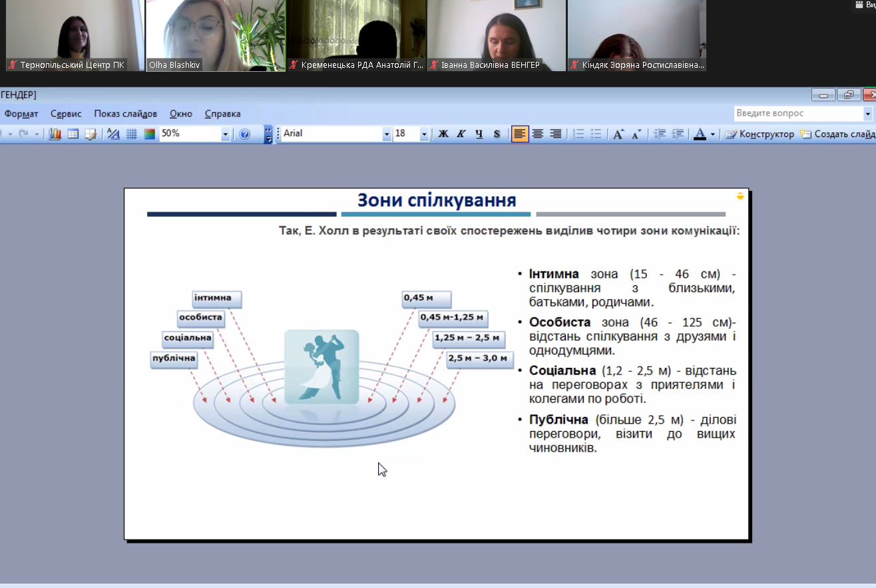Toggle numbered list formatting
The width and height of the screenshot is (876, 588).
pos(578,134)
